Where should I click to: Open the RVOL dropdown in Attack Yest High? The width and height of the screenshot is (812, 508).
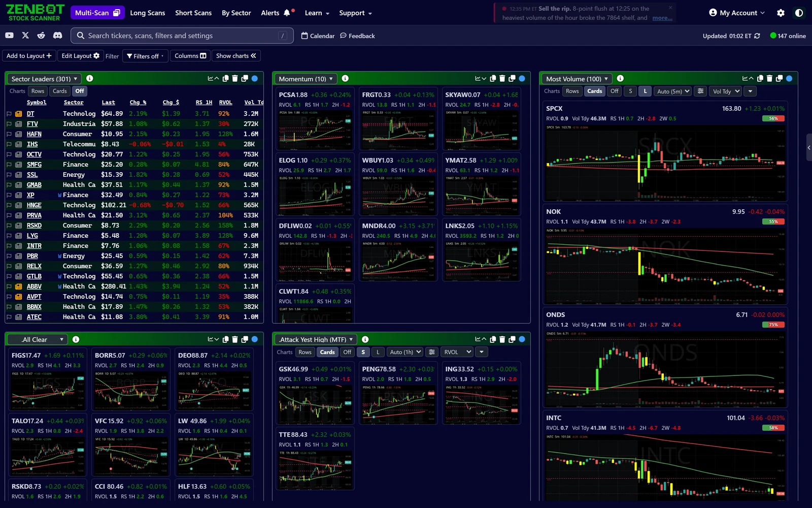point(457,352)
